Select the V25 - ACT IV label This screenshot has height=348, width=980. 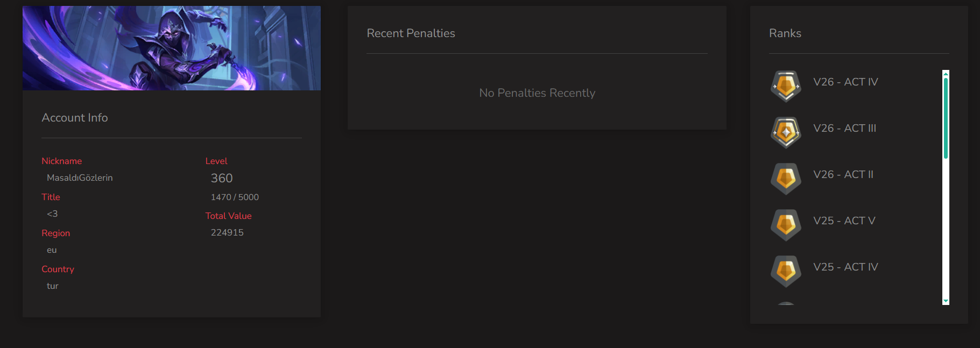click(x=845, y=267)
